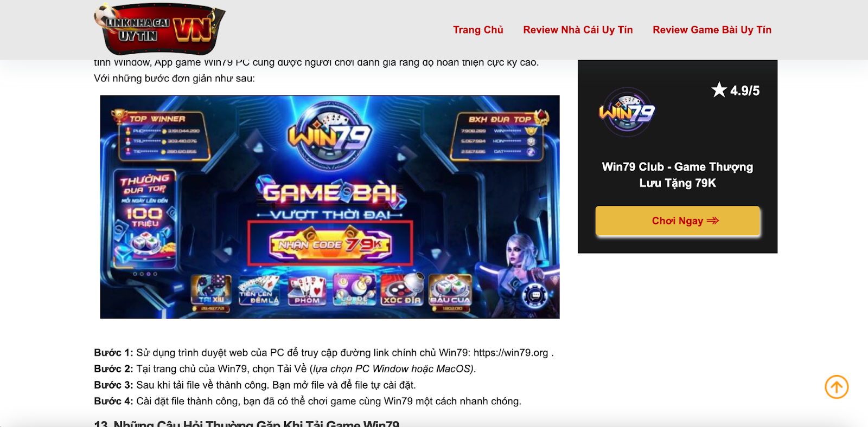
Task: Select the Xóc Đĩa game icon
Action: pos(401,290)
